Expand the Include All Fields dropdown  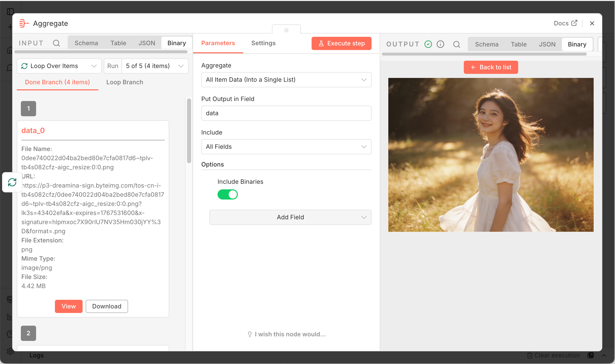[286, 147]
